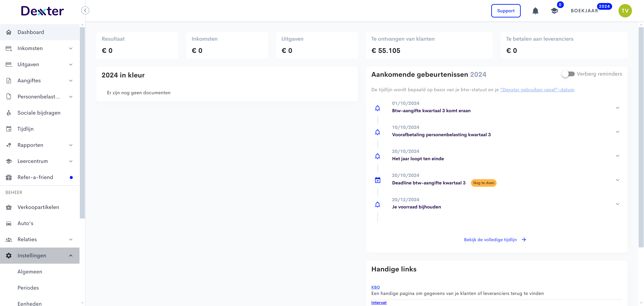The height and width of the screenshot is (306, 644).
Task: Click the Inkomsten summary card
Action: [227, 45]
